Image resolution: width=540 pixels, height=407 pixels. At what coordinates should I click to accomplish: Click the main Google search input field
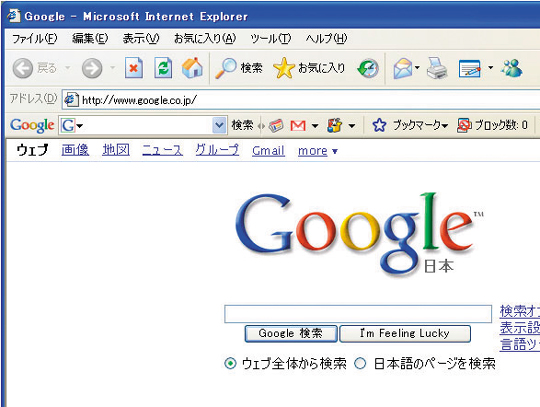pyautogui.click(x=358, y=314)
